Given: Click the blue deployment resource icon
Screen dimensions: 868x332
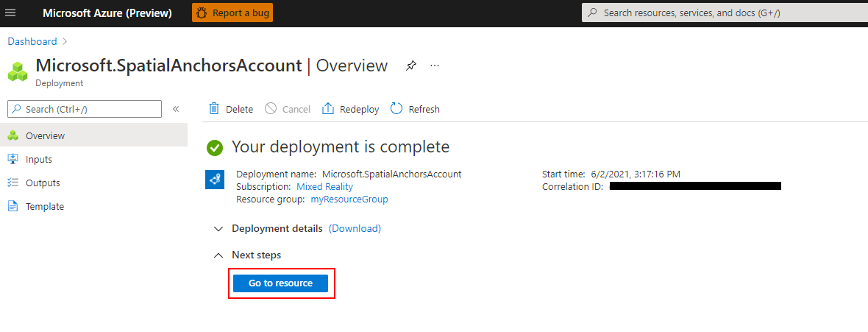Looking at the screenshot, I should coord(215,180).
